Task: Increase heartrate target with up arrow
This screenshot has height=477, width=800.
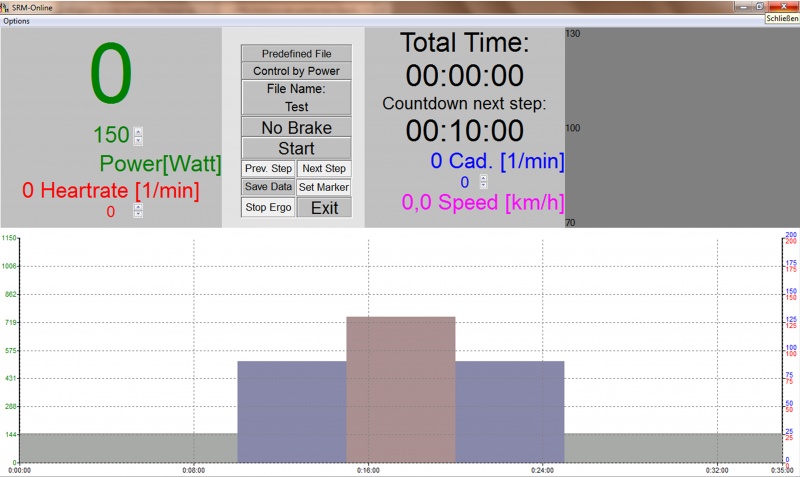Action: pos(138,207)
